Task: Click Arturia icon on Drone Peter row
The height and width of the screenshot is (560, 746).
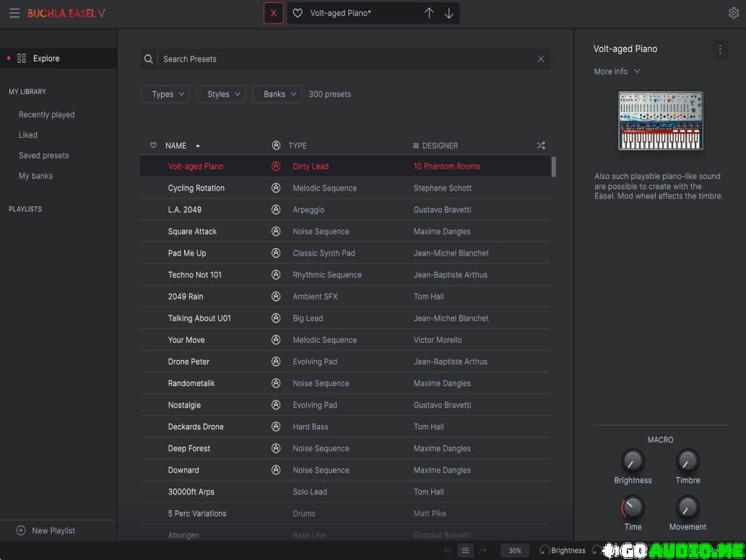Action: (x=276, y=362)
